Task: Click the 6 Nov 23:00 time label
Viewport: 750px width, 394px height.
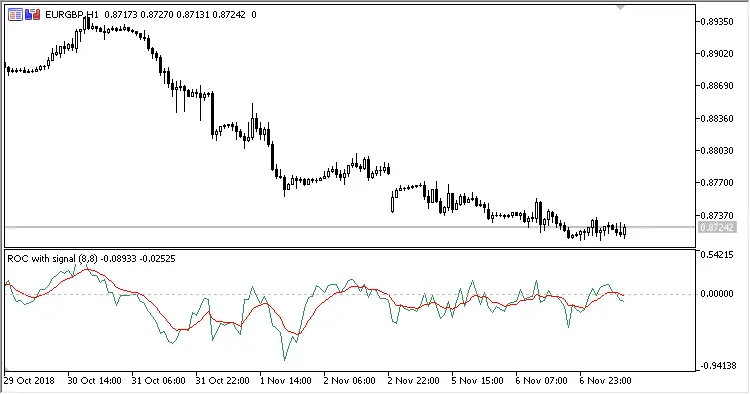Action: tap(606, 381)
